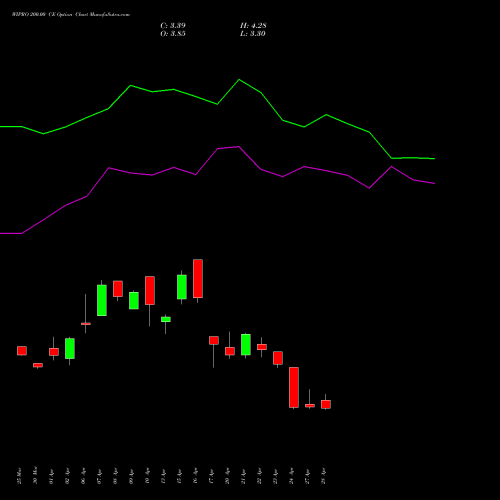Click the close value C: 3.39
The width and height of the screenshot is (500, 500).
[x=173, y=26]
